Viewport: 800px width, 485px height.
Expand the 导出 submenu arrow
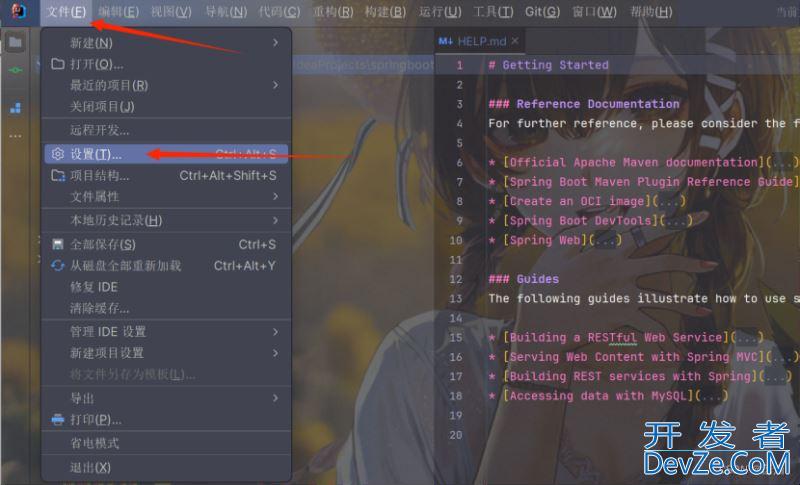point(276,398)
